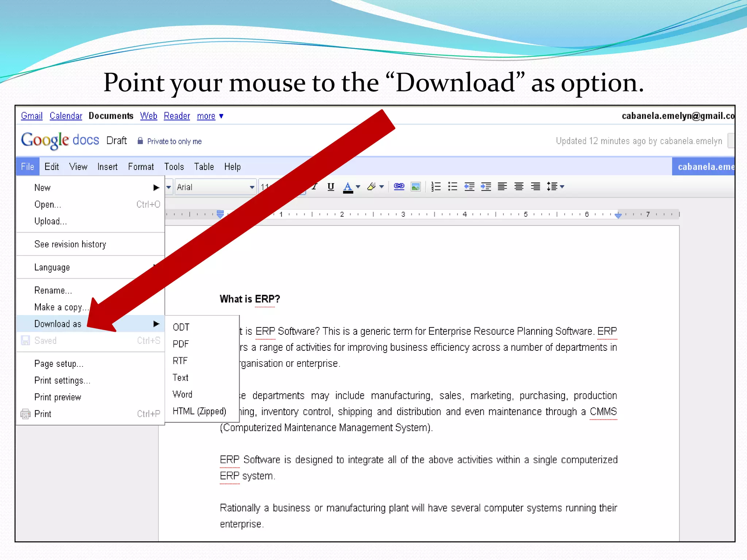Click the insert image icon

pyautogui.click(x=416, y=187)
